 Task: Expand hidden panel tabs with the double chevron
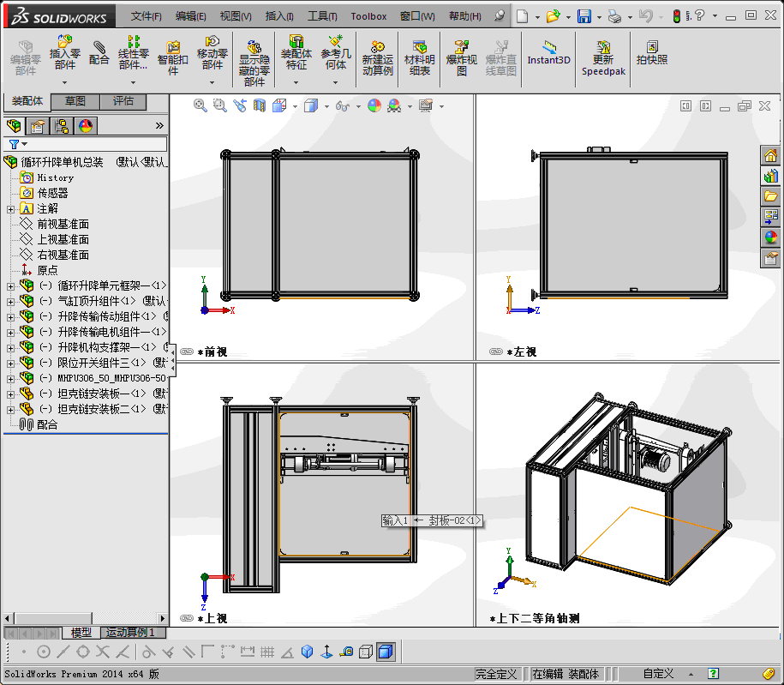pyautogui.click(x=159, y=125)
